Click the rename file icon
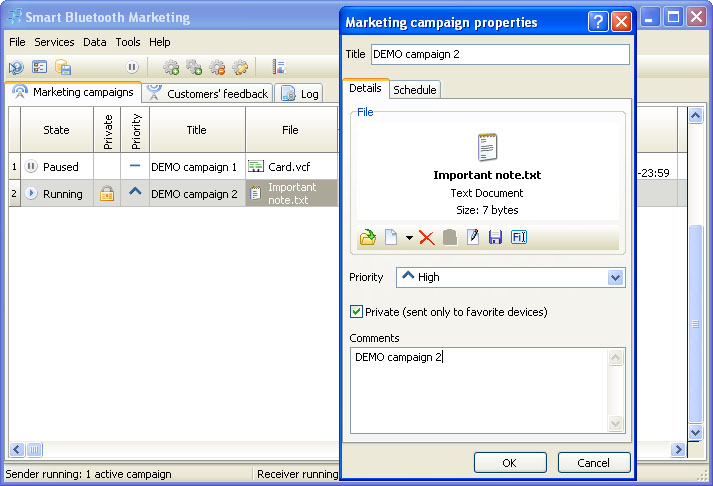Viewport: 713px width, 486px height. click(518, 237)
